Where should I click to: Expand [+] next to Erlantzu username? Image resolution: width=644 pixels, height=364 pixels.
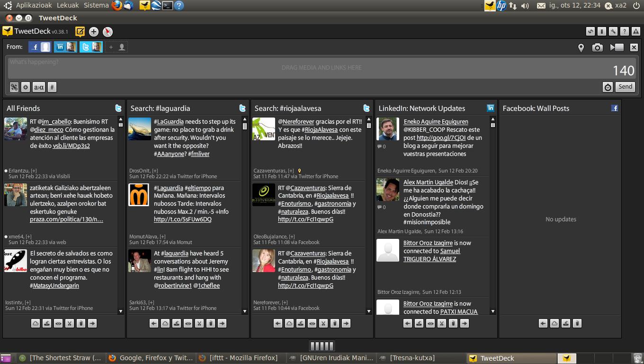click(x=34, y=171)
